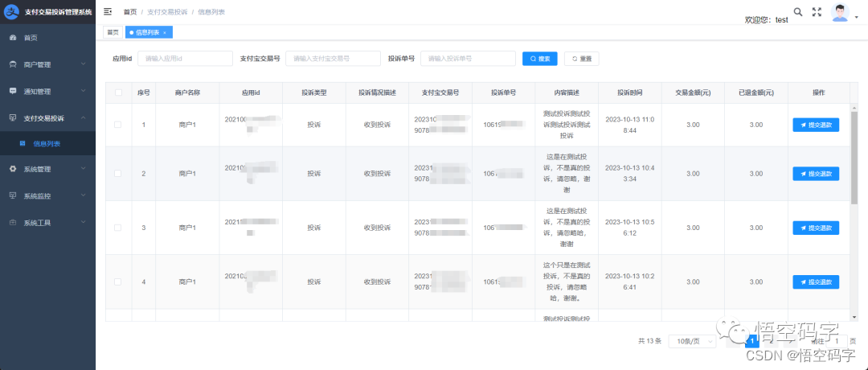Viewport: 868px width, 370px height.
Task: Open the user avatar menu
Action: click(840, 13)
